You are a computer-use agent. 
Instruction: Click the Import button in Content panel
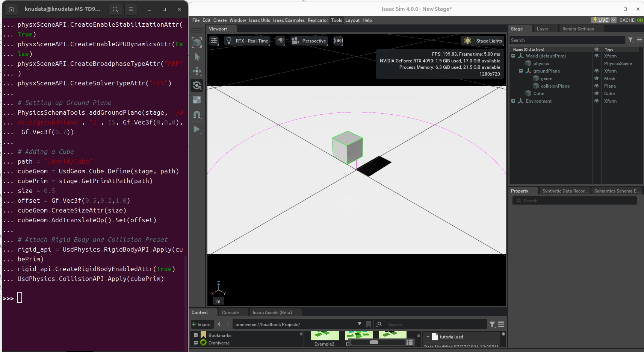tap(202, 324)
